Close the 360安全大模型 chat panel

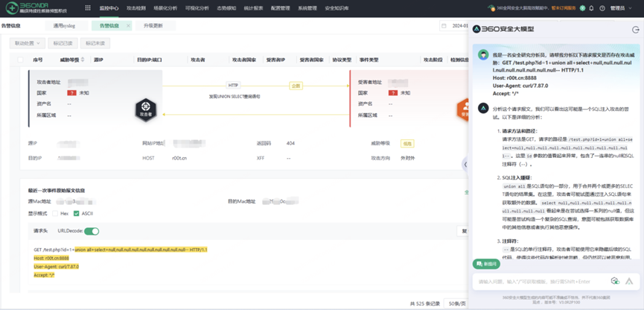click(635, 30)
